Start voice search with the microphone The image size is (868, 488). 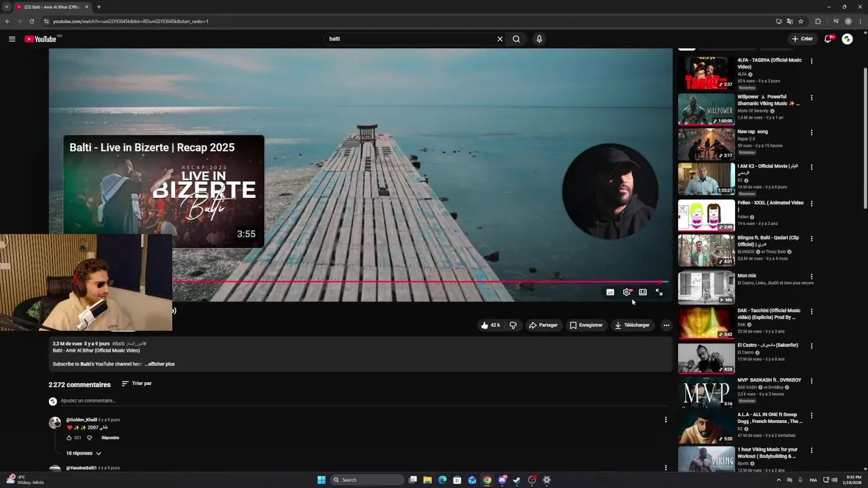point(539,39)
